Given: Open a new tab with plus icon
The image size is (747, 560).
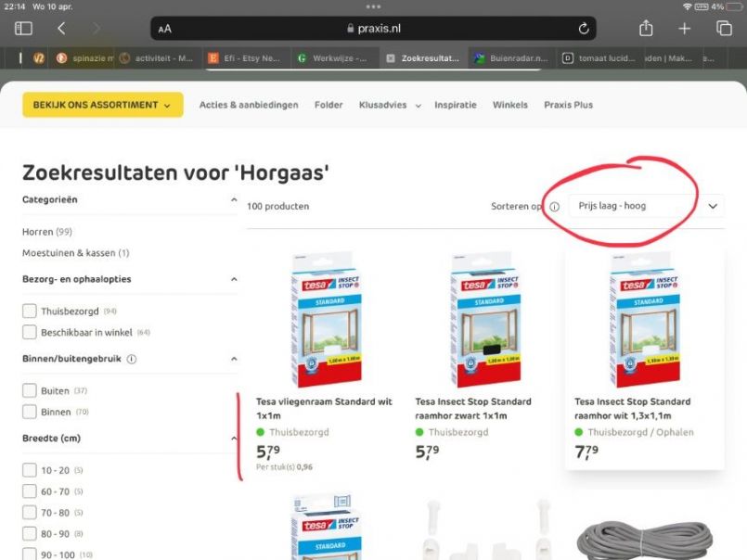Looking at the screenshot, I should (x=684, y=29).
